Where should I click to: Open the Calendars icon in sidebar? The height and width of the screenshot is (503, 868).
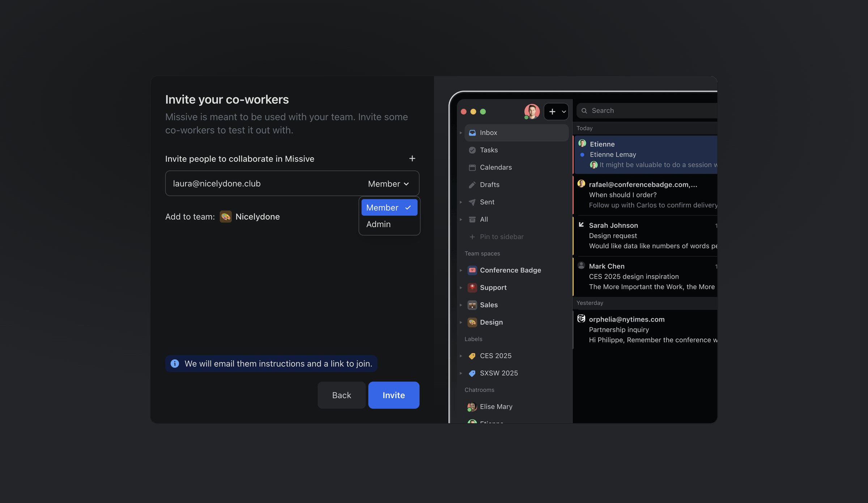coord(472,167)
